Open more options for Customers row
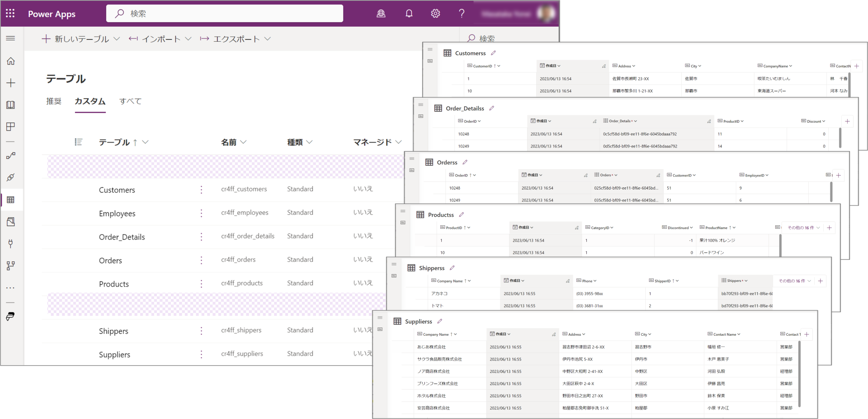 (x=201, y=190)
